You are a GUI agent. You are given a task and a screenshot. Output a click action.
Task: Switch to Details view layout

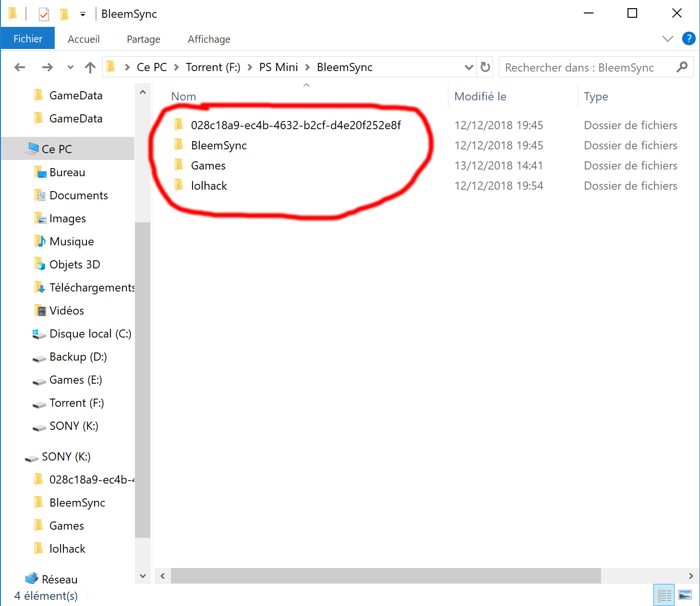[x=664, y=595]
